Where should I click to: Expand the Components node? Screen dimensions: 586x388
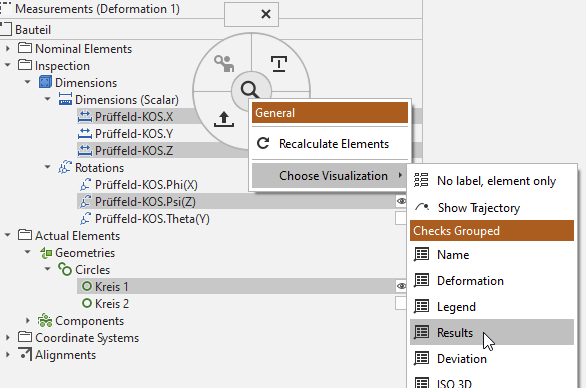tap(28, 320)
